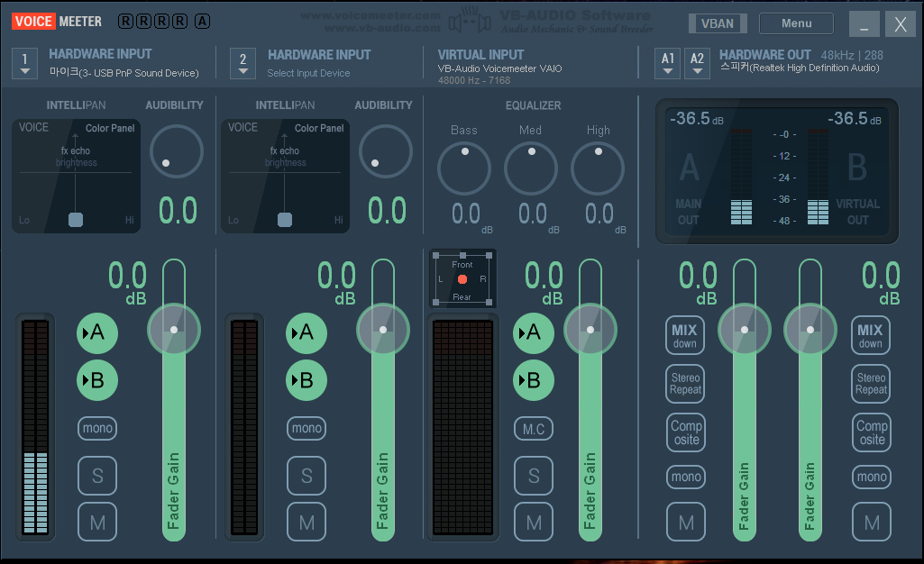Click the Med equalizer knob
The height and width of the screenshot is (564, 924).
point(531,168)
